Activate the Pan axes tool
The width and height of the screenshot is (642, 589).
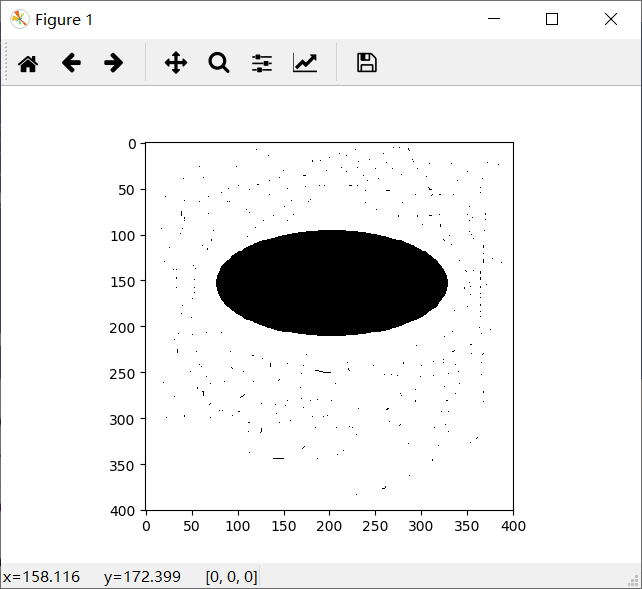point(176,63)
